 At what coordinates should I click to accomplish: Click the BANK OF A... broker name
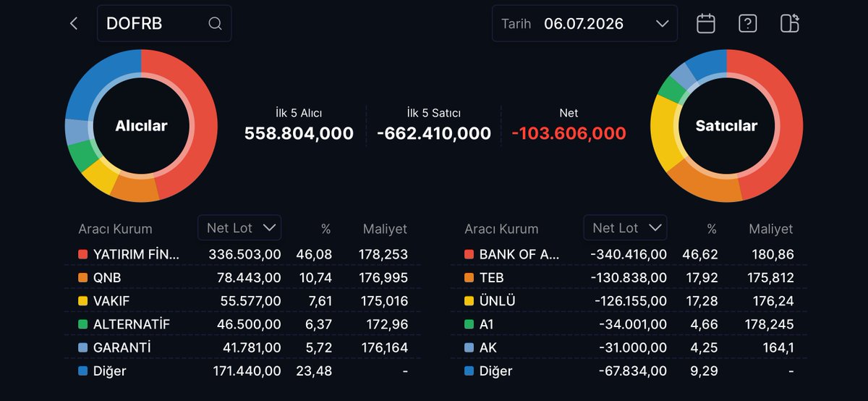519,255
